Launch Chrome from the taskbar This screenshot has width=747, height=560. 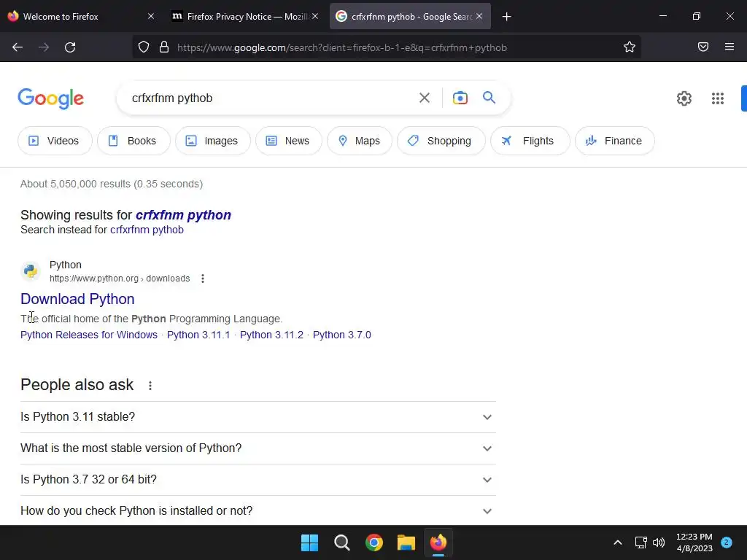(374, 542)
